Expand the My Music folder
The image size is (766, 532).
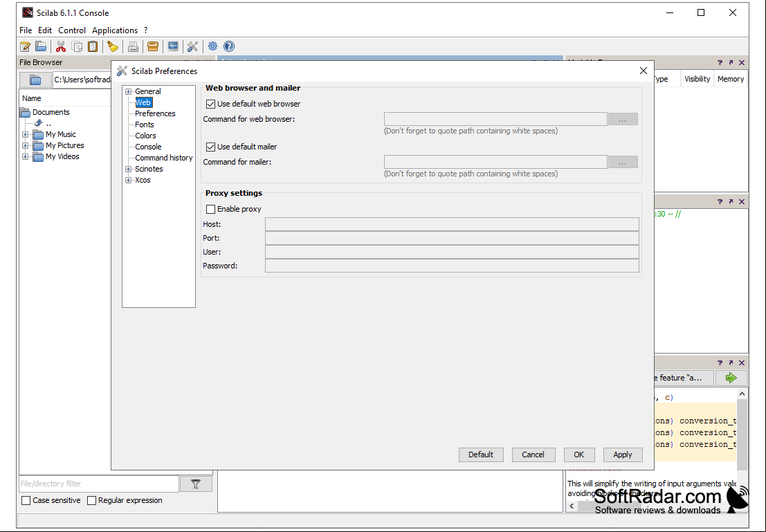pos(26,134)
